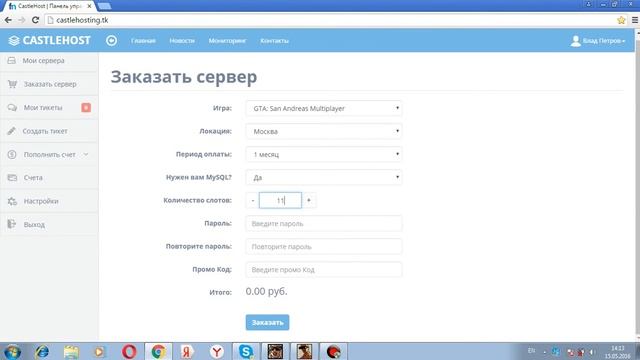Open file explorer folder in taskbar
The image size is (640, 360).
pyautogui.click(x=71, y=351)
